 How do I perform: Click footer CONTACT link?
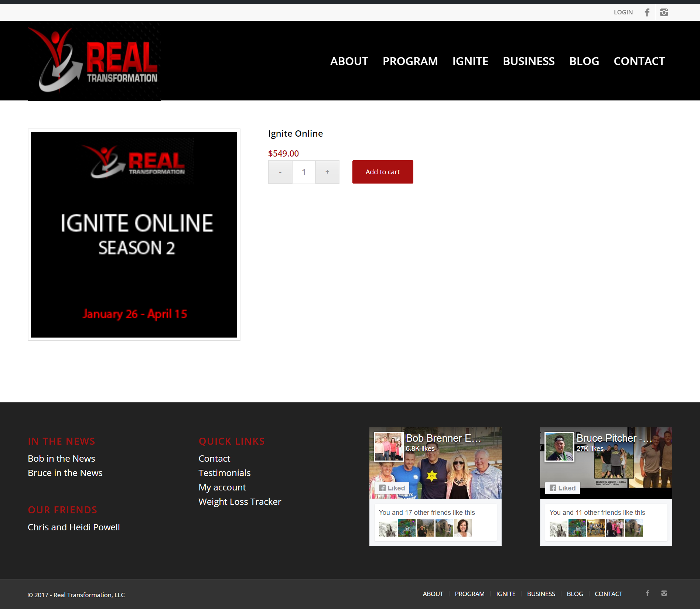[608, 594]
